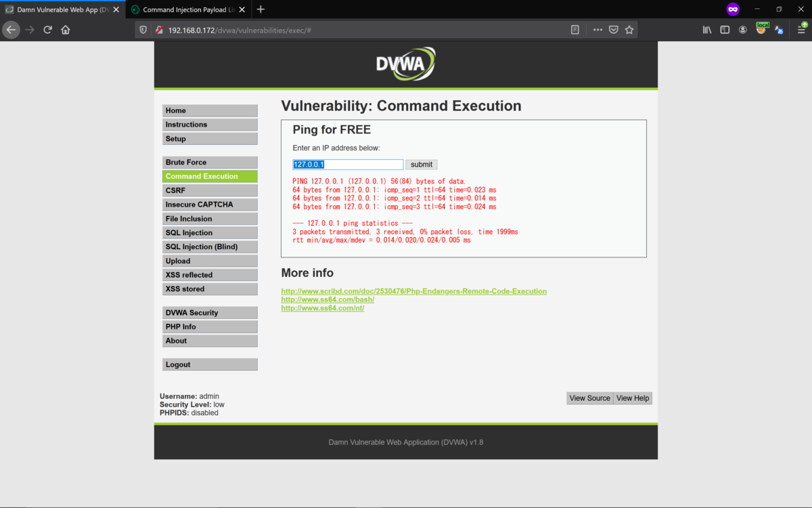Viewport: 812px width, 508px height.
Task: Click the fox extension with local badge
Action: click(762, 28)
